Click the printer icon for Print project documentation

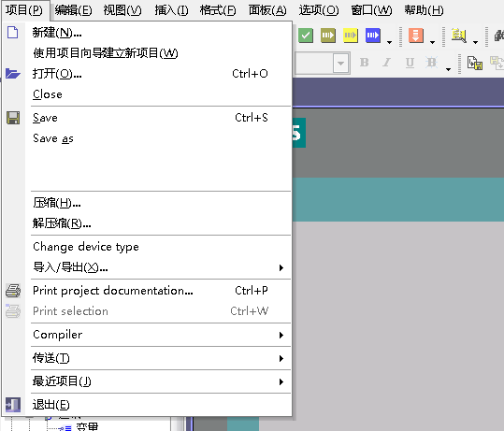click(x=13, y=291)
